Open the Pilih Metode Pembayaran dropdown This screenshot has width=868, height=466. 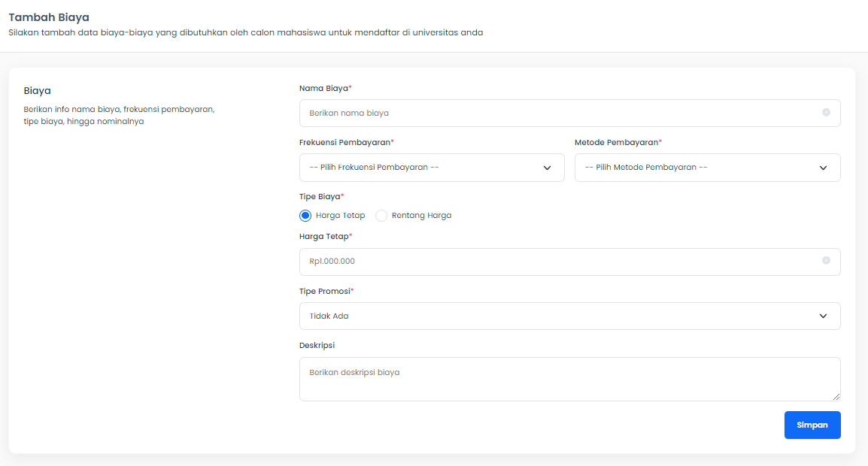coord(708,168)
